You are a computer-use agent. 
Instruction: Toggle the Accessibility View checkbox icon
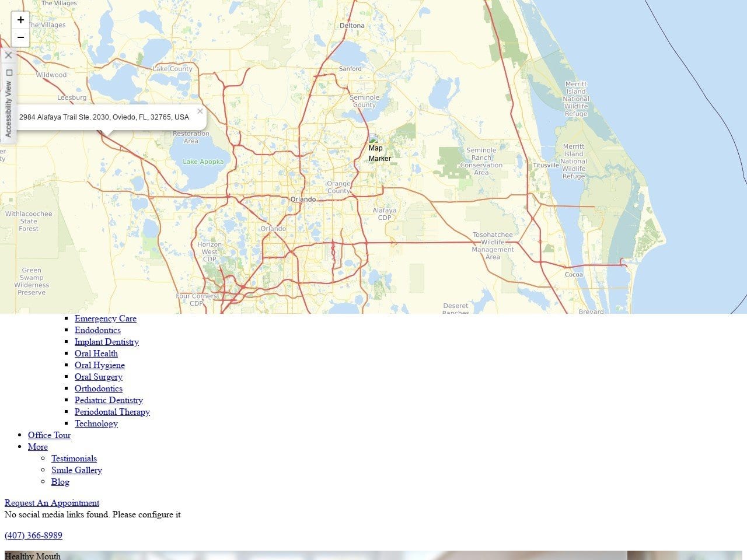(9, 72)
